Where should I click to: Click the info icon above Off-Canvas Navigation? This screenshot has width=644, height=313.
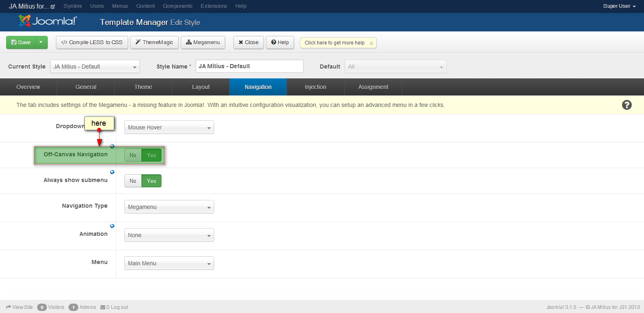(x=112, y=147)
